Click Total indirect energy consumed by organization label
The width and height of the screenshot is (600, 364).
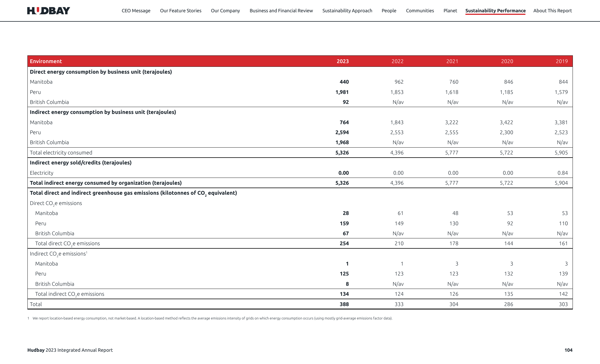tap(106, 183)
